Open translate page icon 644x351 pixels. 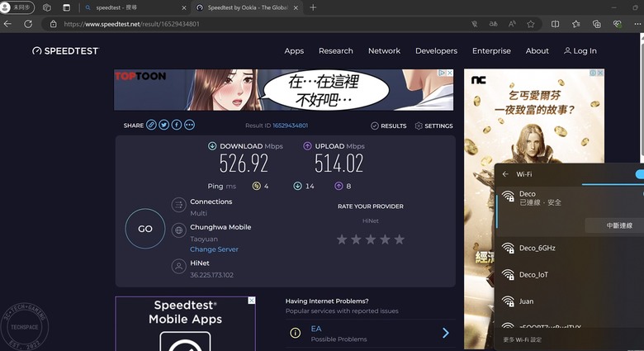pyautogui.click(x=493, y=24)
